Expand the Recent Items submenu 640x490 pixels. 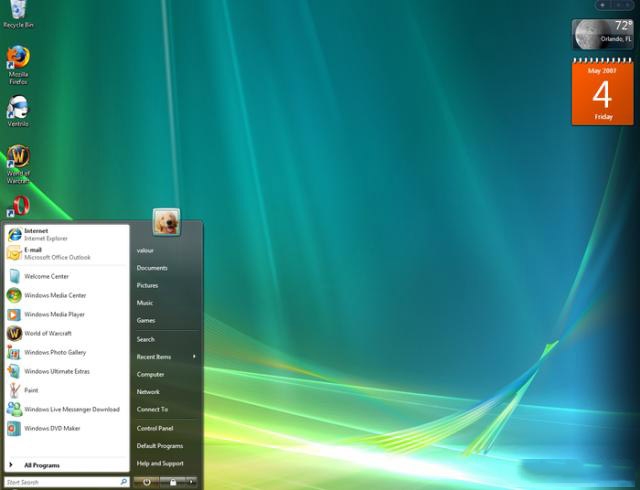click(166, 357)
